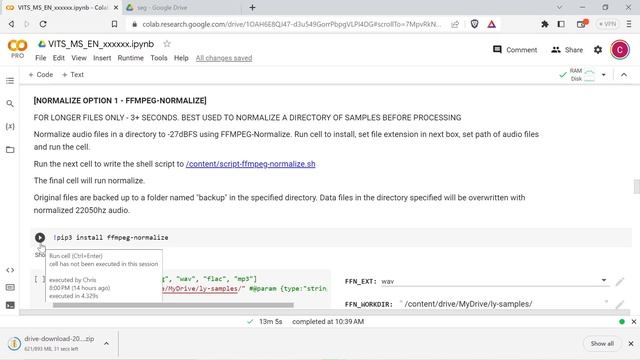Close the downloads bar
The height and width of the screenshot is (360, 640).
point(631,344)
